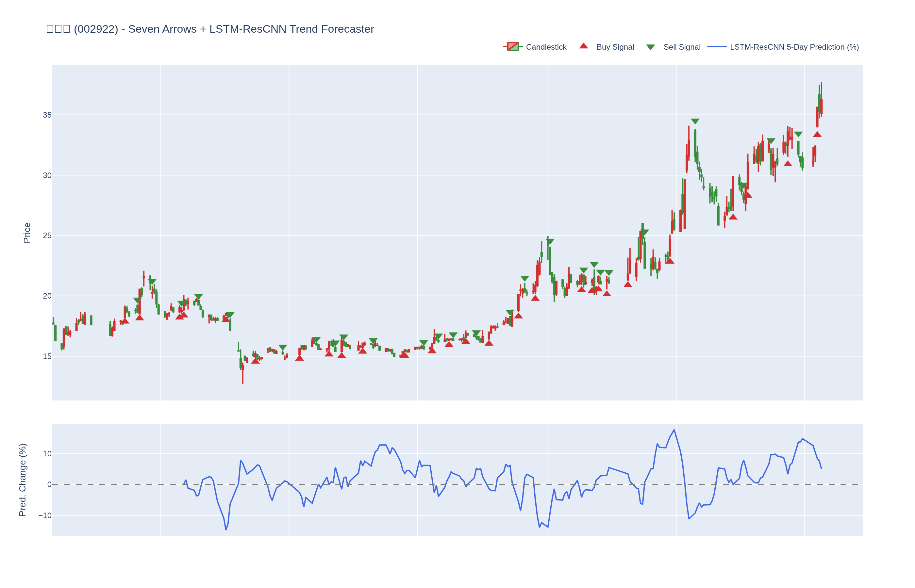Click the highest peak of the prediction line

coord(674,430)
